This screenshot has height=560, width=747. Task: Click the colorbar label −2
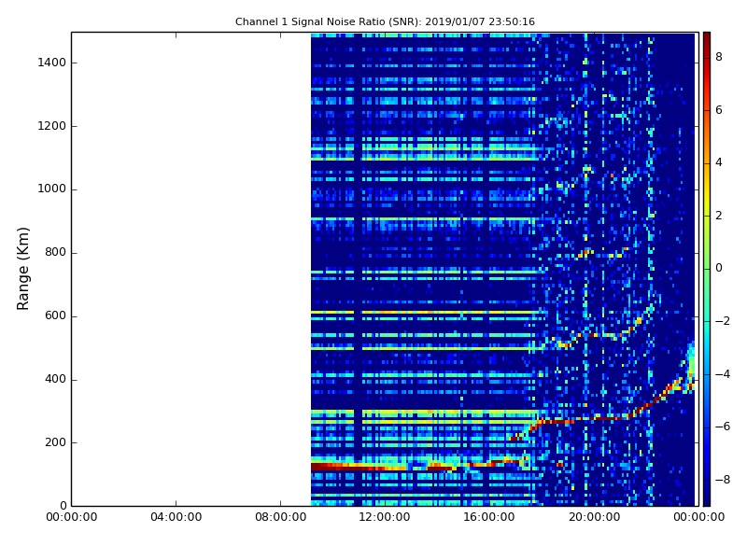click(722, 321)
